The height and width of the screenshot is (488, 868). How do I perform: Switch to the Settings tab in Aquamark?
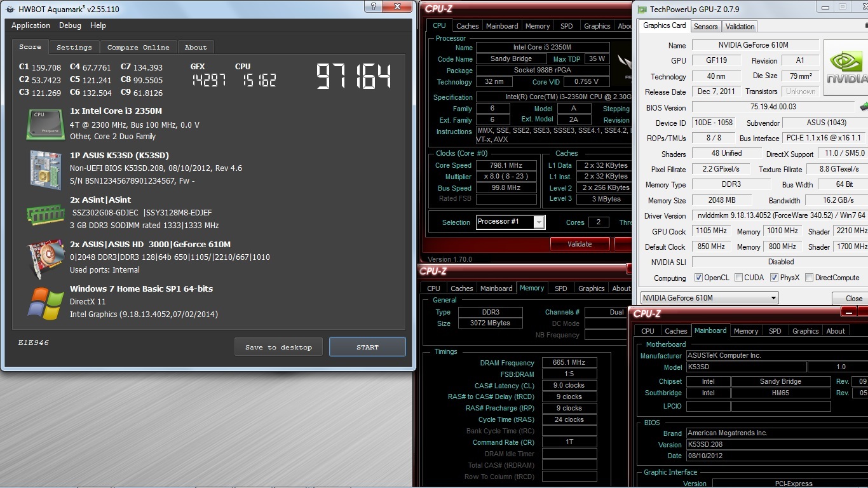[x=74, y=47]
